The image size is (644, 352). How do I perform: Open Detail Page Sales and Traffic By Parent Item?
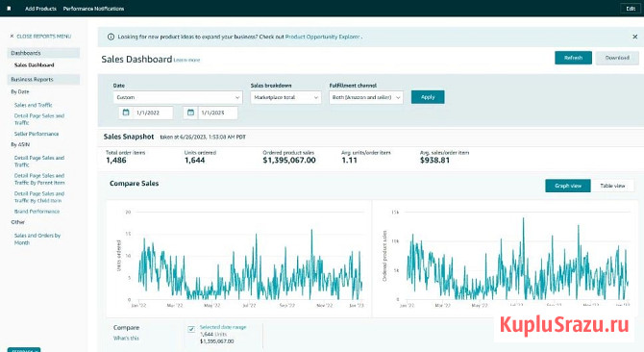click(39, 179)
